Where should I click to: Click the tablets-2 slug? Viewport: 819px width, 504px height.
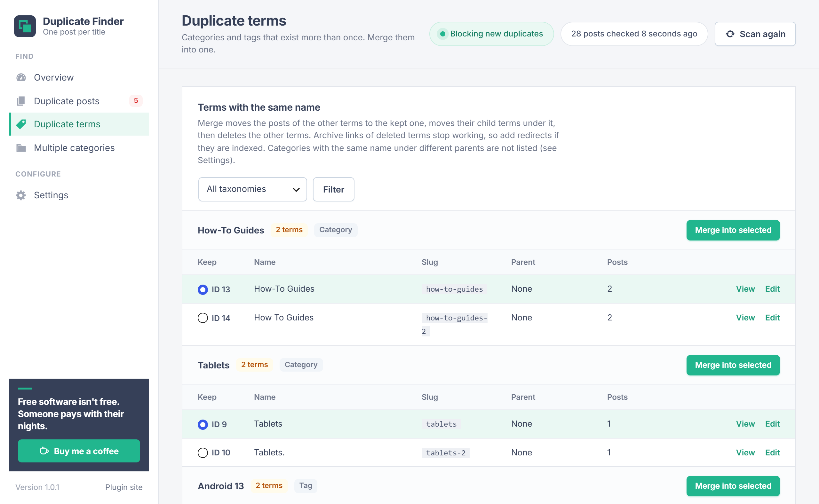coord(446,453)
